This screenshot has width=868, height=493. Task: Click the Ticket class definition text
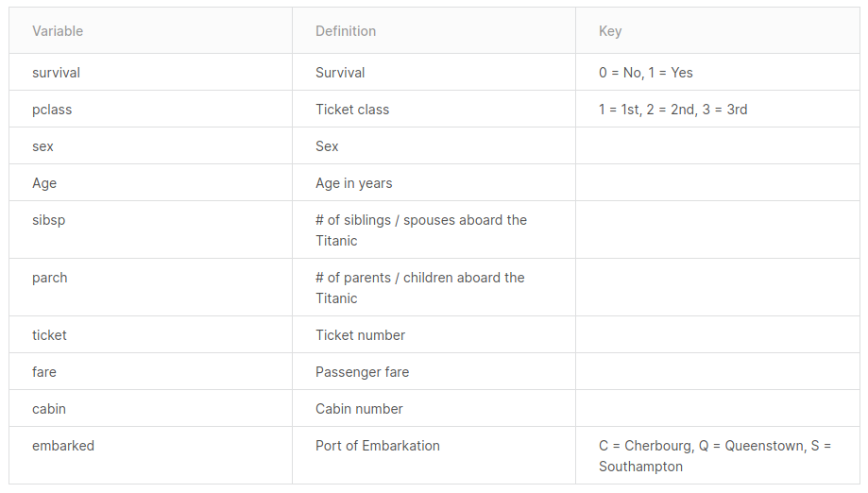click(352, 110)
